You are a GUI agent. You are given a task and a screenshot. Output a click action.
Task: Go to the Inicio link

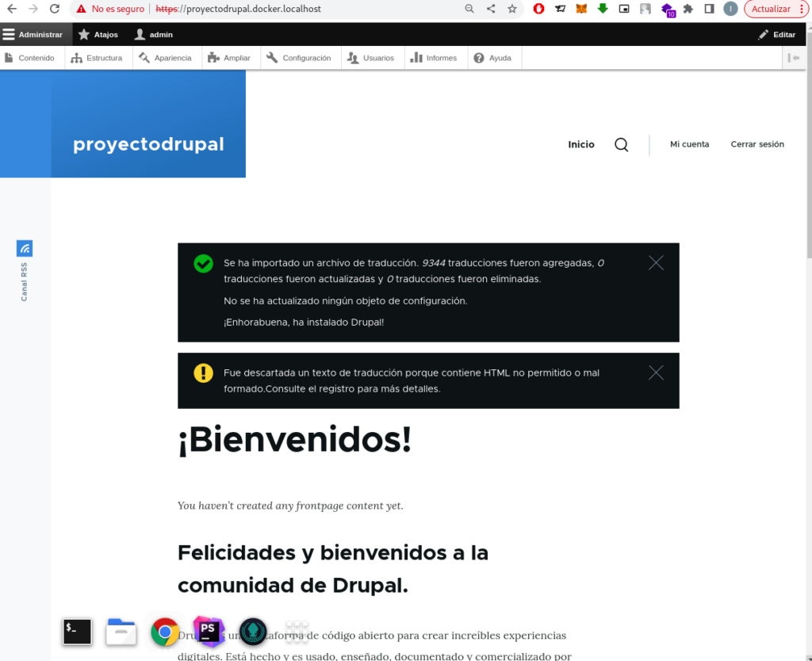tap(581, 144)
